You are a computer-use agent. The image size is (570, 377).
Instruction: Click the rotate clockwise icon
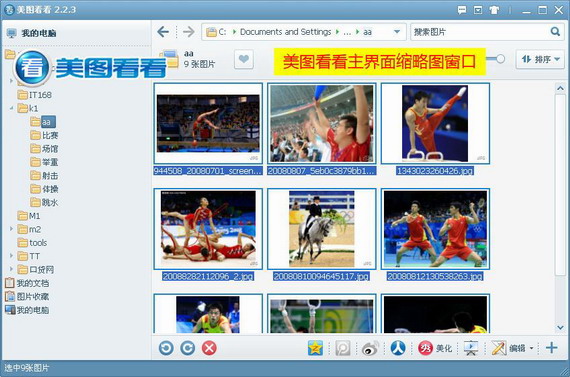188,348
